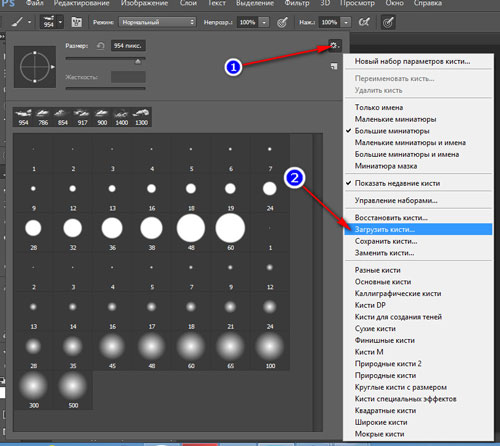The height and width of the screenshot is (446, 500).
Task: Select the hard round brush size 19
Action: coord(230,194)
